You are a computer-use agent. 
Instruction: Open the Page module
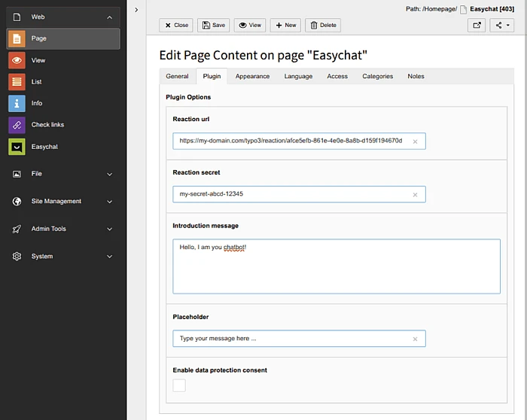pyautogui.click(x=63, y=38)
